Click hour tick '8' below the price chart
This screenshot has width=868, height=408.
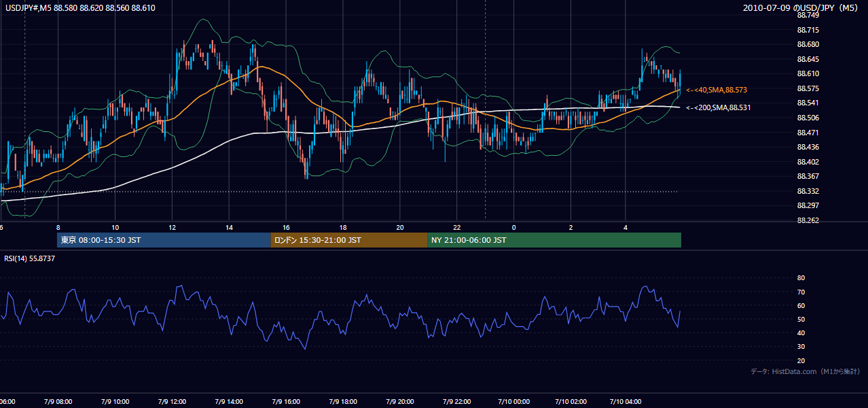(58, 228)
